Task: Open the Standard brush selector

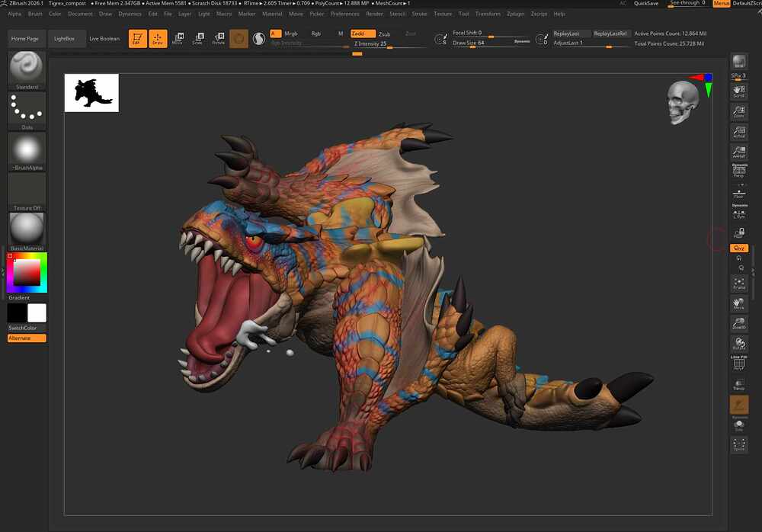Action: pos(27,70)
